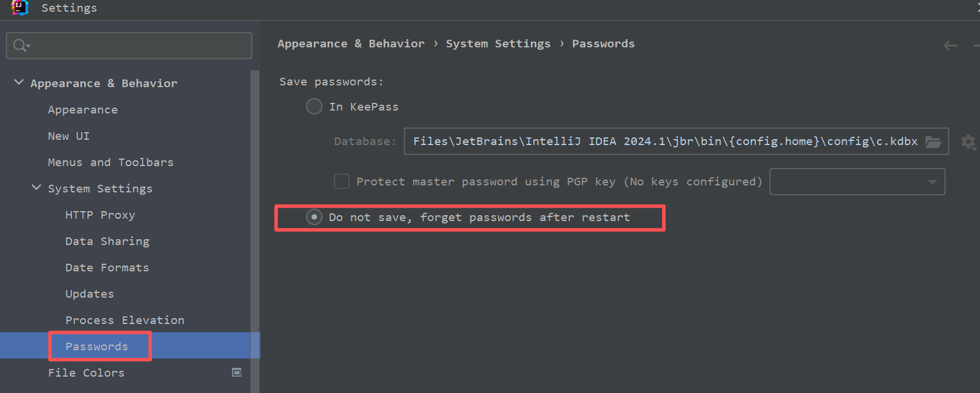Viewport: 980px width, 393px height.
Task: Open KeePass database gear options
Action: coord(968,142)
